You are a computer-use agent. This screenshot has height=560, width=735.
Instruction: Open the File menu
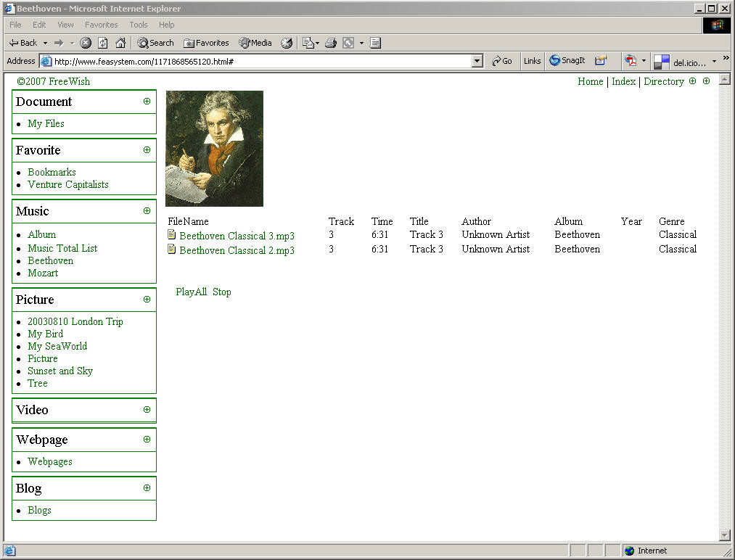15,25
